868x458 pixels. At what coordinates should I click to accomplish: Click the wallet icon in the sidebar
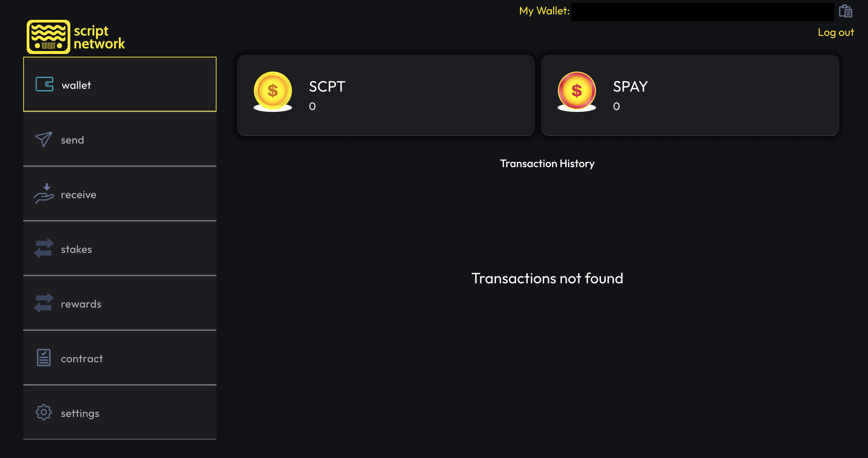44,84
